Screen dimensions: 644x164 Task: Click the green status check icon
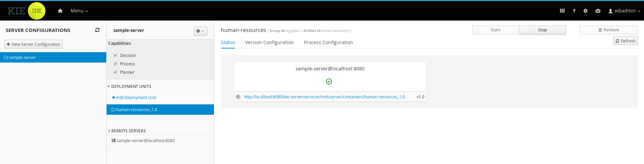329,81
